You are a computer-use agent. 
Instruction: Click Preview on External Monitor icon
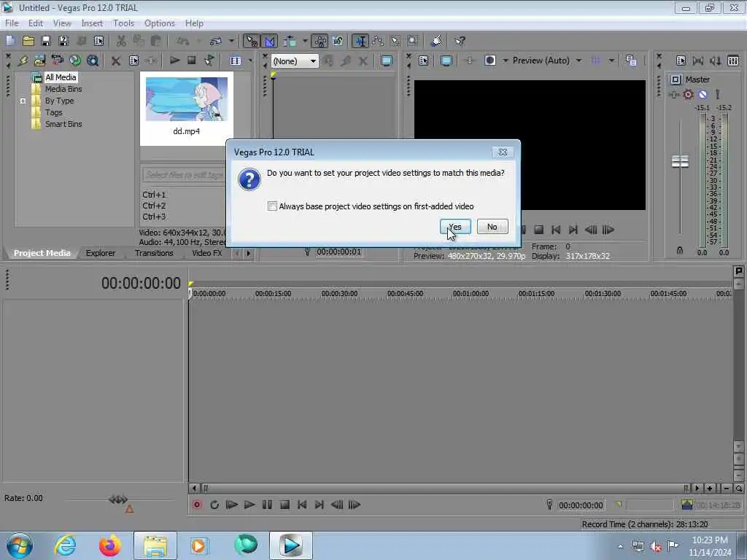coord(446,61)
